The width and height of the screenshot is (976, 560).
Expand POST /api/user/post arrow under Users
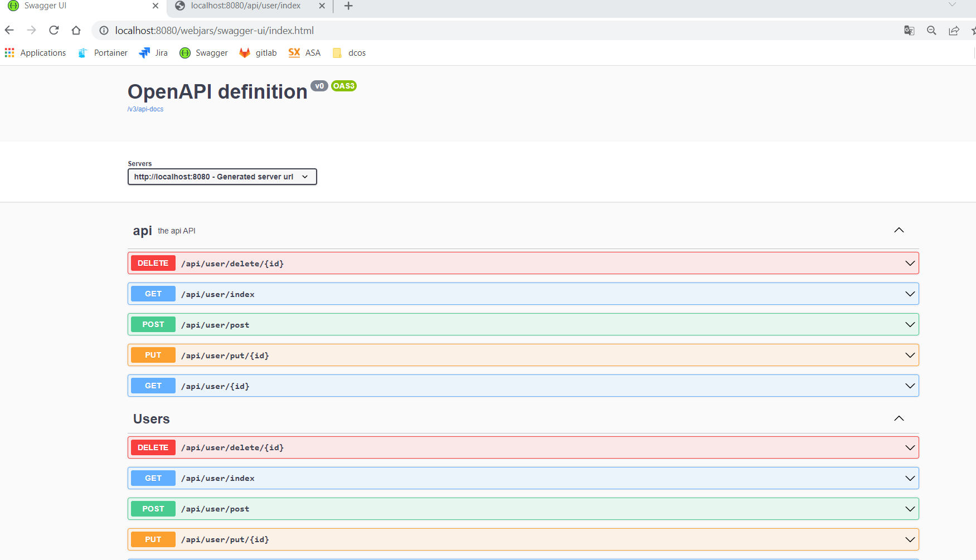coord(910,509)
